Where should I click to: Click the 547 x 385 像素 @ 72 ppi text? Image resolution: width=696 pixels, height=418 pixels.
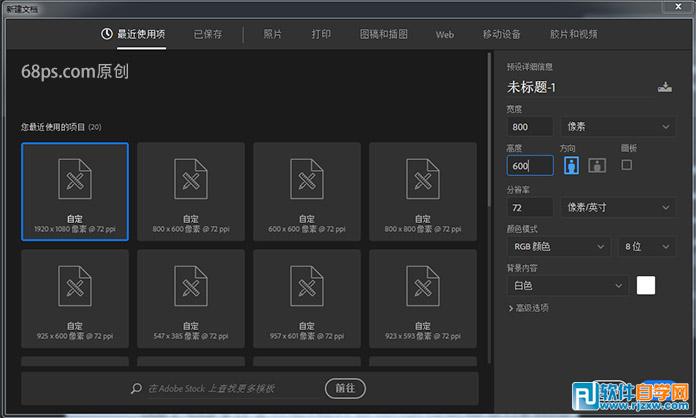(191, 336)
